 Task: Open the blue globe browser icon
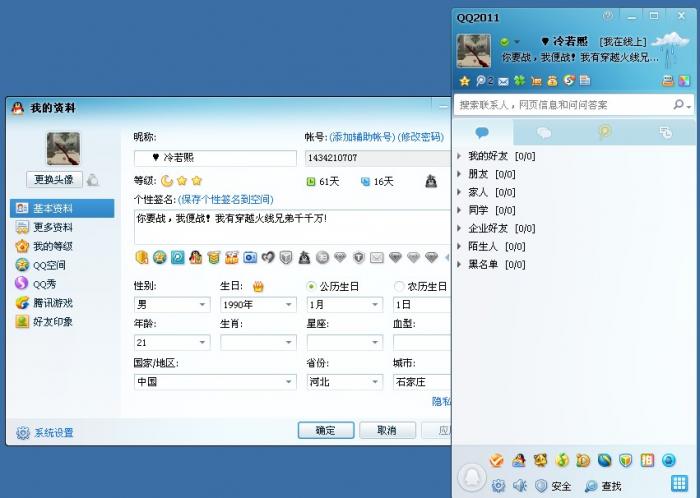(604, 460)
